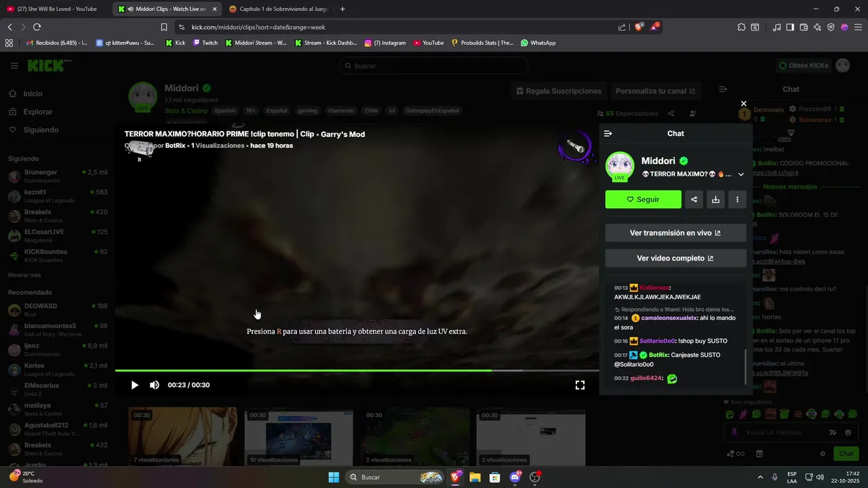Open Windows Start menu
The width and height of the screenshot is (868, 488).
[334, 477]
